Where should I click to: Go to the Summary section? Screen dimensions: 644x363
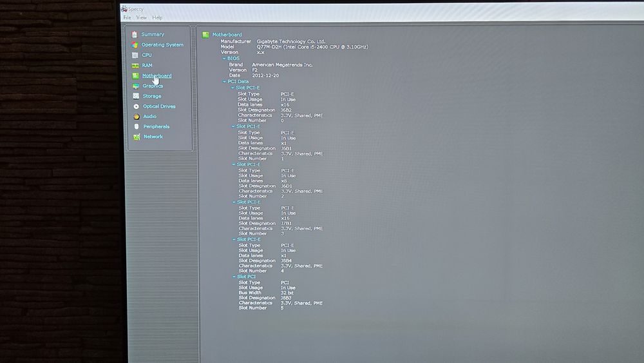(x=153, y=35)
